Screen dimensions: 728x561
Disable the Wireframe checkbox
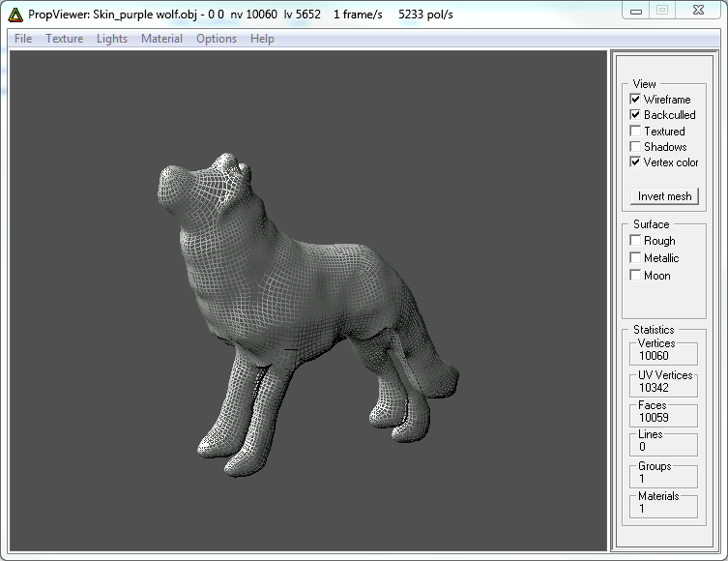tap(635, 100)
